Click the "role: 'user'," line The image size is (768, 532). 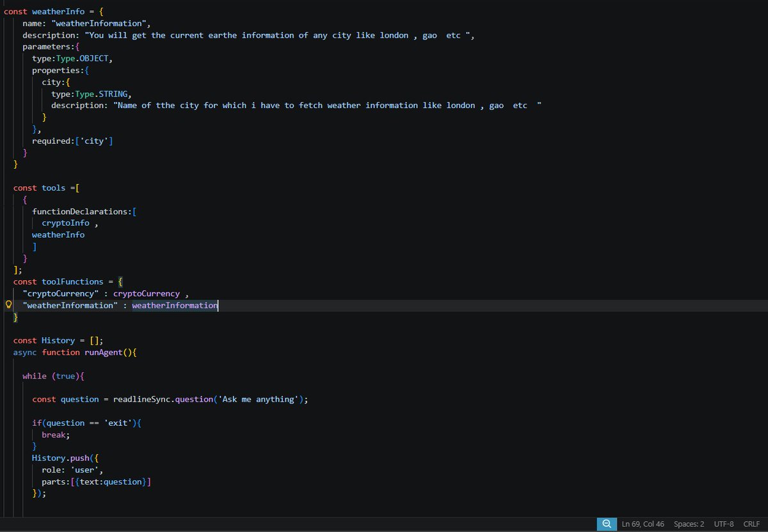[73, 470]
